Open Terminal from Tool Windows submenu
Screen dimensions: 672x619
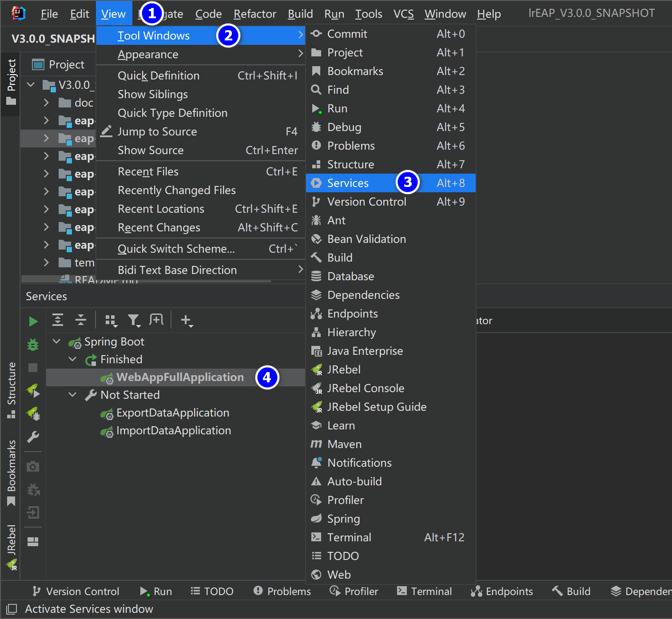[391, 537]
